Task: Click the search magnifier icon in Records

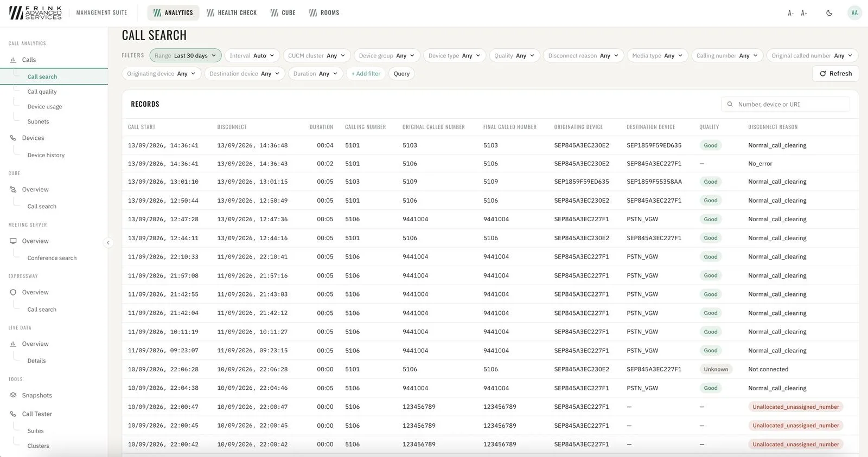Action: [x=730, y=104]
